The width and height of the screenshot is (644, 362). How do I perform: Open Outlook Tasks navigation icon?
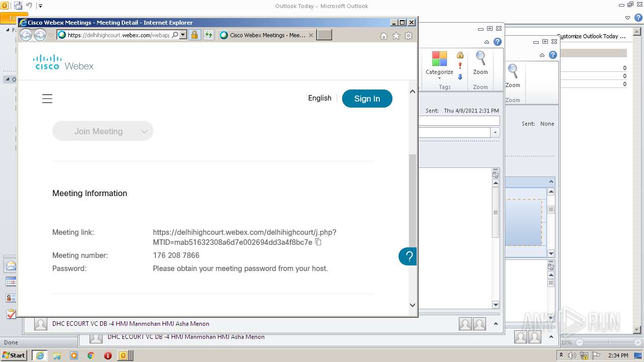pos(11,314)
